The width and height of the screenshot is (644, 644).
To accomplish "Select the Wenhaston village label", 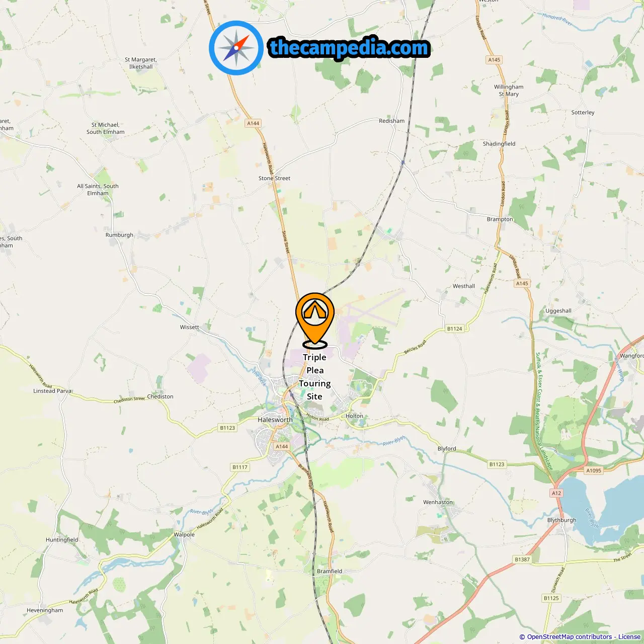I will 438,502.
